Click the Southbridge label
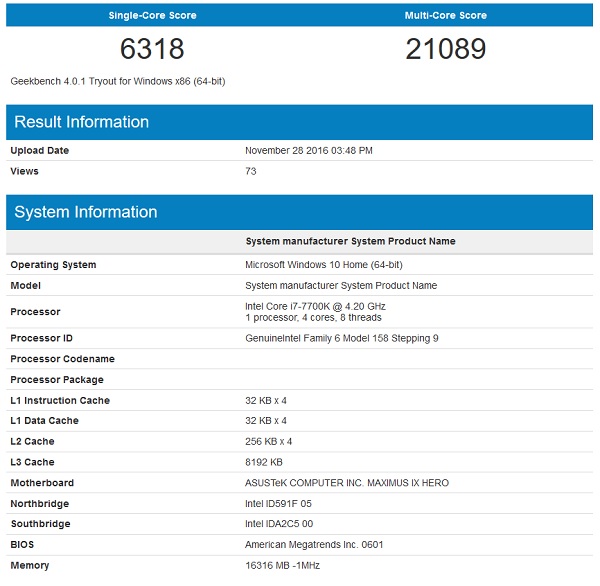This screenshot has height=586, width=600. click(x=41, y=524)
